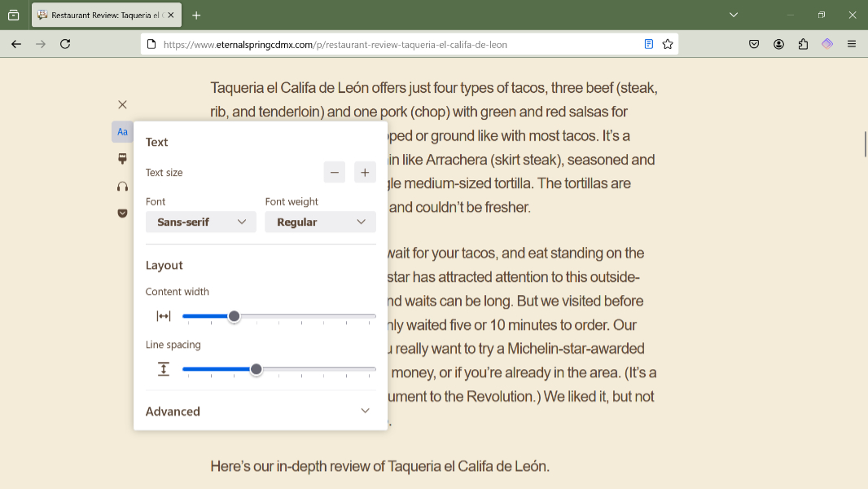Screen dimensions: 868x489
Task: Save page to Pocket in reader sidebar
Action: (x=122, y=214)
